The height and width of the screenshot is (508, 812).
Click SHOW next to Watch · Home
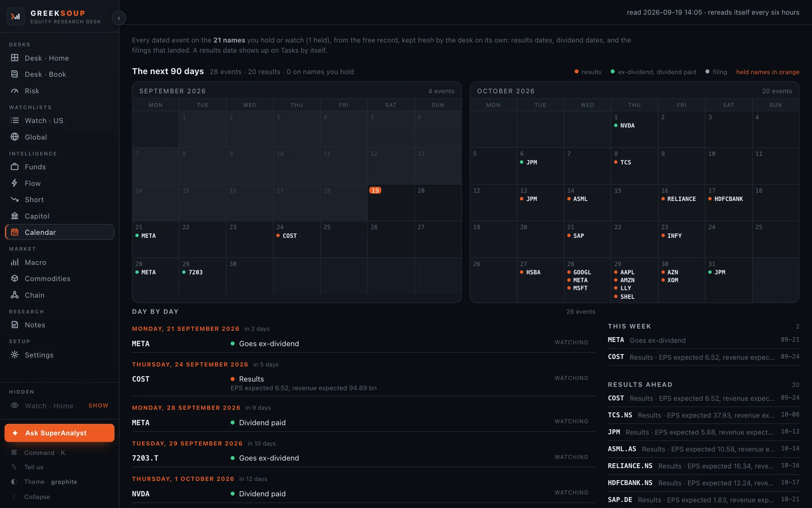coord(98,406)
